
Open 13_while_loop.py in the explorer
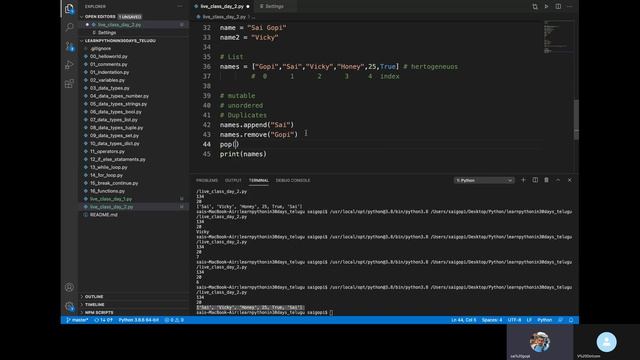pyautogui.click(x=109, y=167)
